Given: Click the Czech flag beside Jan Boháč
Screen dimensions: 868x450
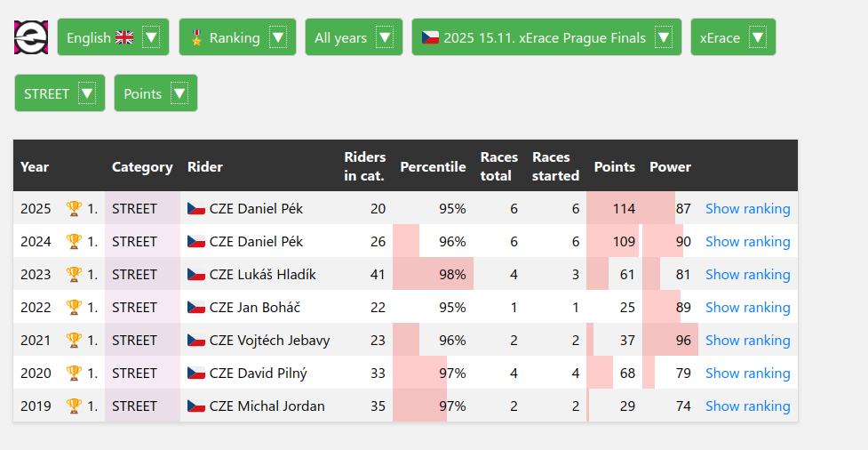Looking at the screenshot, I should click(x=196, y=308).
